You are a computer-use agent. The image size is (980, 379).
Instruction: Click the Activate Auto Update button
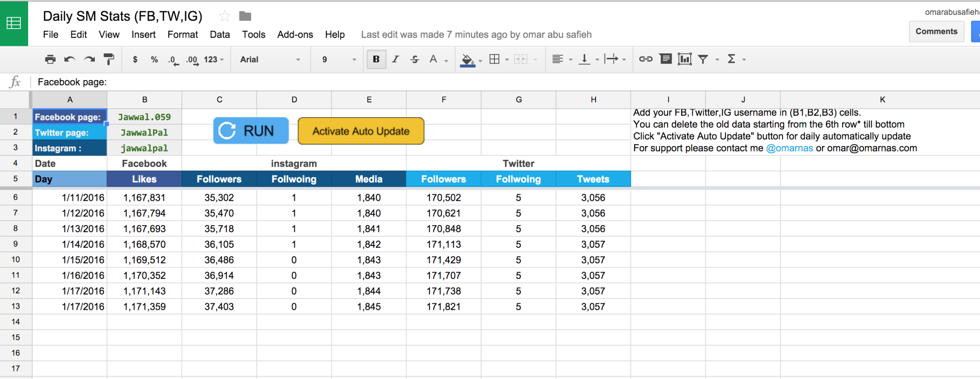click(x=360, y=131)
